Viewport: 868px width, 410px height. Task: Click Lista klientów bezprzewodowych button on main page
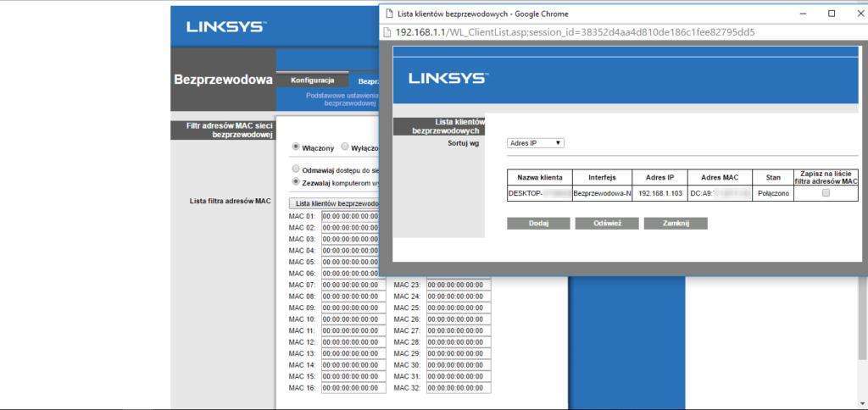334,204
